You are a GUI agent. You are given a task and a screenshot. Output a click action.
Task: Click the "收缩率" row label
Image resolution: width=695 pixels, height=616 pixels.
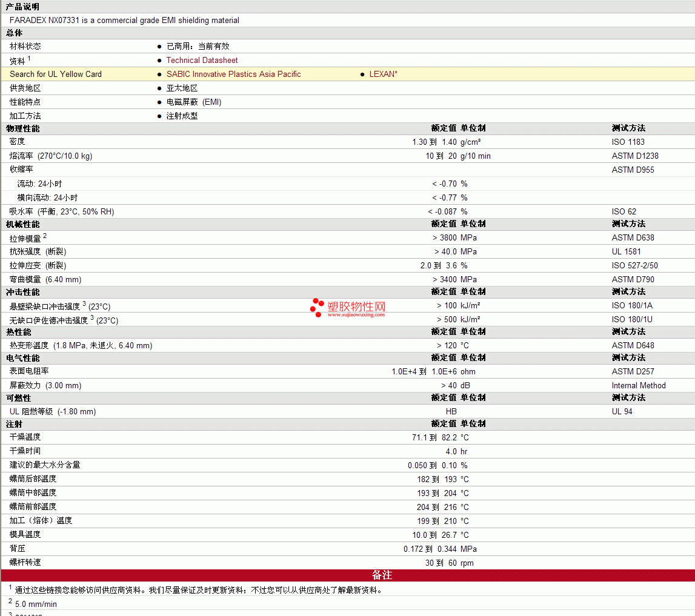click(x=21, y=169)
